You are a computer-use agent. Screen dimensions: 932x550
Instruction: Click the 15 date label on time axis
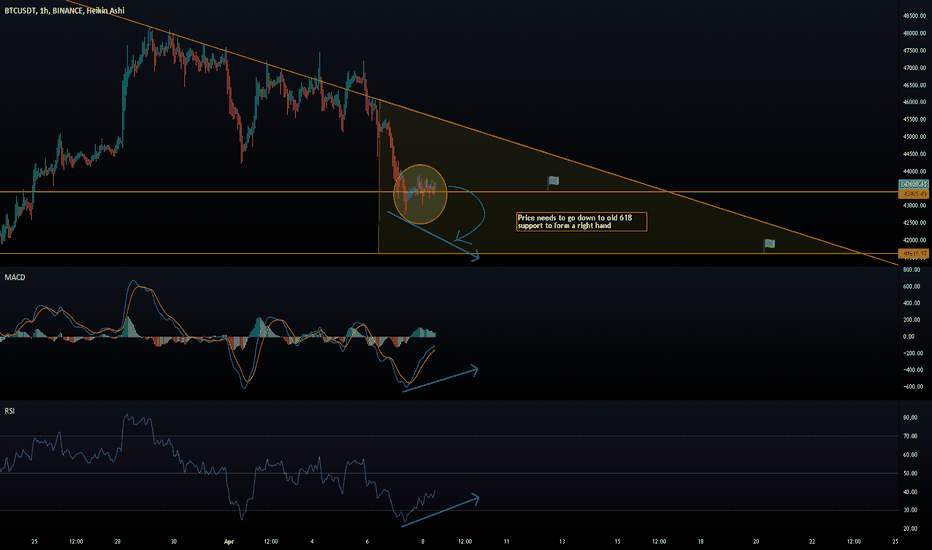click(x=617, y=542)
